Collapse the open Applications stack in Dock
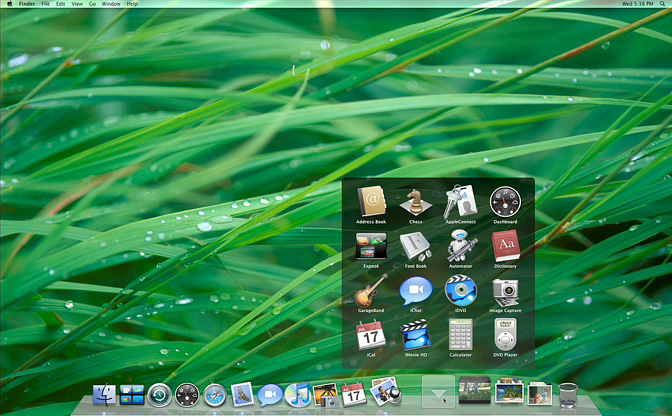 tap(438, 393)
